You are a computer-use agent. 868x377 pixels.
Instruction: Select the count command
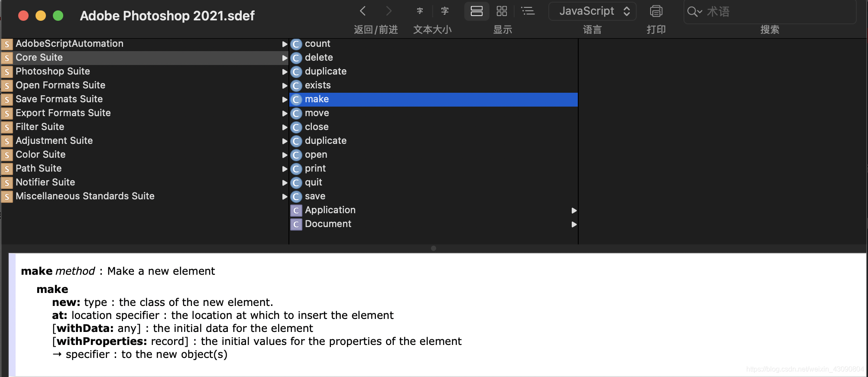(434, 44)
